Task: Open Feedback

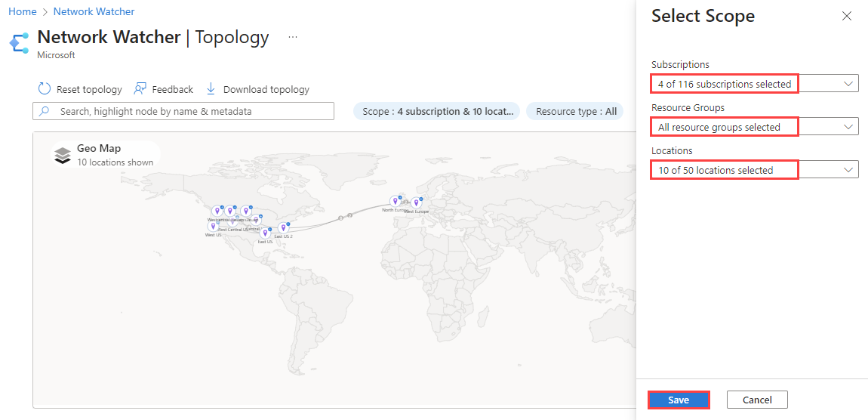Action: pos(163,89)
